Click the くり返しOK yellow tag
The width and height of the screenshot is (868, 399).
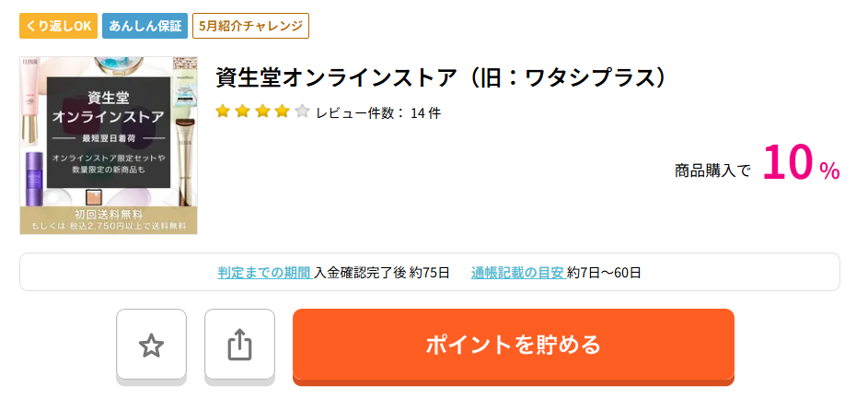point(59,26)
